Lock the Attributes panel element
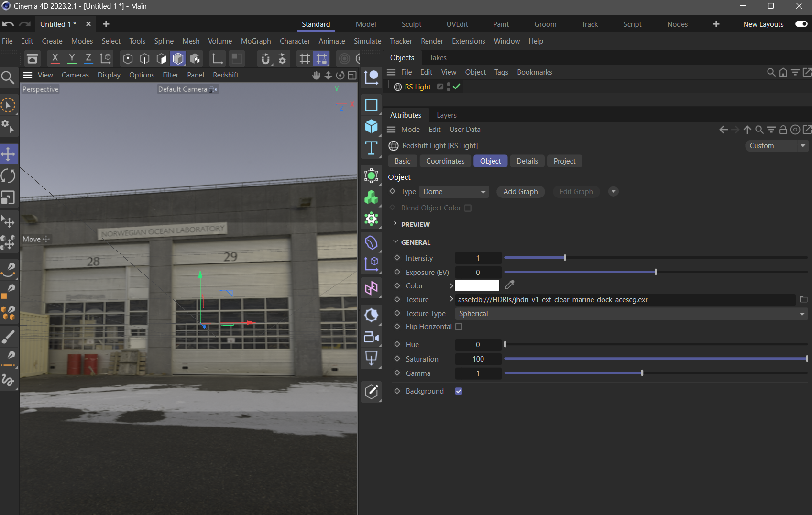The width and height of the screenshot is (812, 515). pyautogui.click(x=783, y=130)
